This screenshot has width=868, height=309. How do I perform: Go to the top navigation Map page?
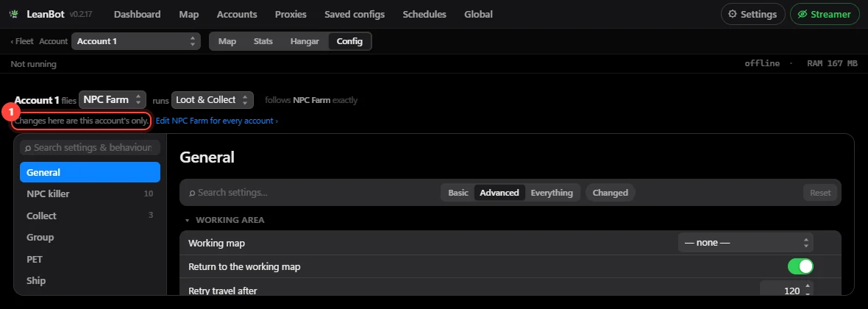pos(189,15)
